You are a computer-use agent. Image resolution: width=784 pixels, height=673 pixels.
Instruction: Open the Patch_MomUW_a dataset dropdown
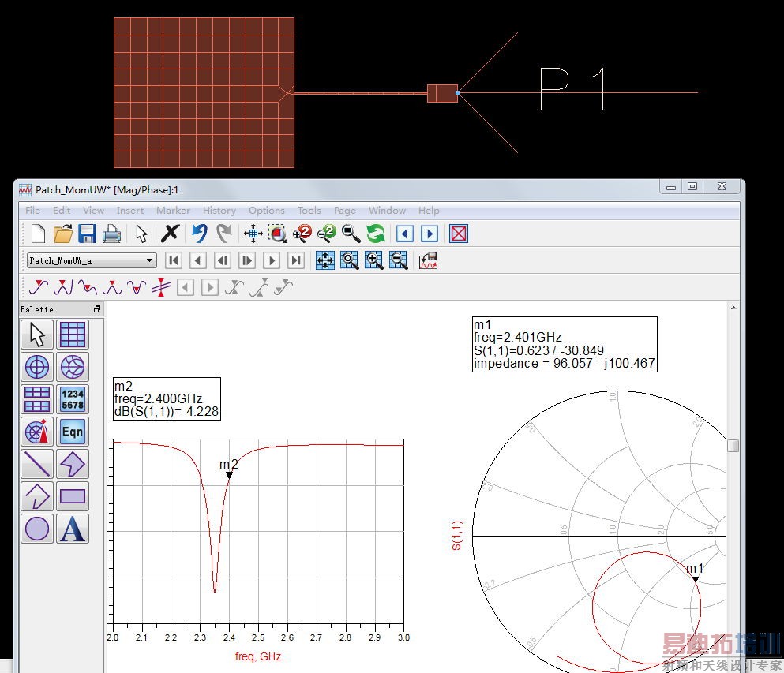click(x=150, y=260)
